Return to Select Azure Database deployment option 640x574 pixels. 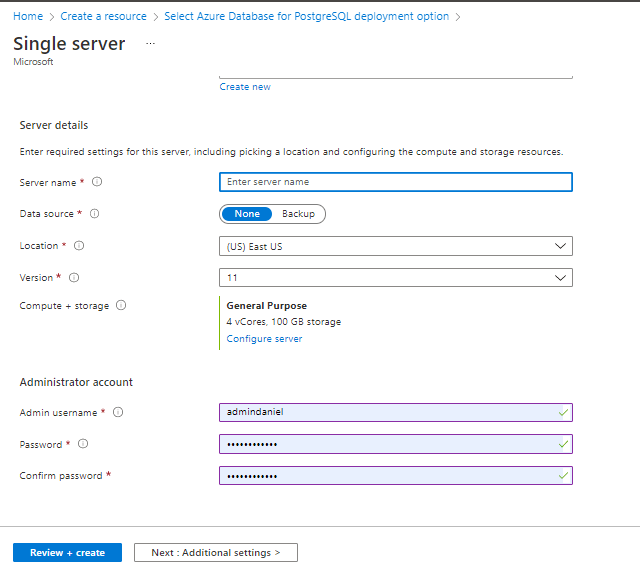306,17
